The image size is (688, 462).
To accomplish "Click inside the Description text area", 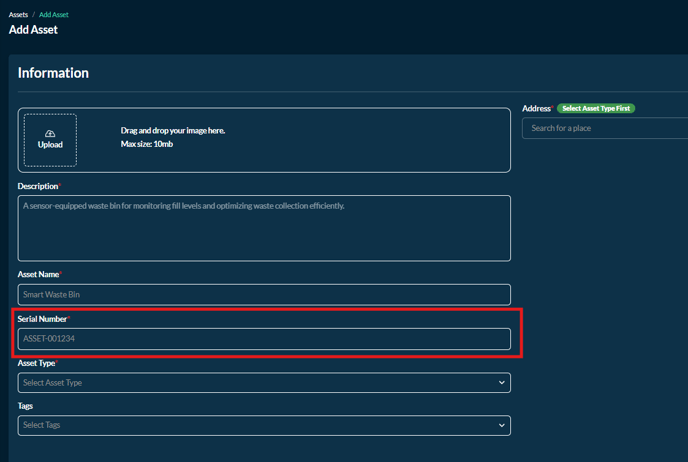I will coord(264,228).
